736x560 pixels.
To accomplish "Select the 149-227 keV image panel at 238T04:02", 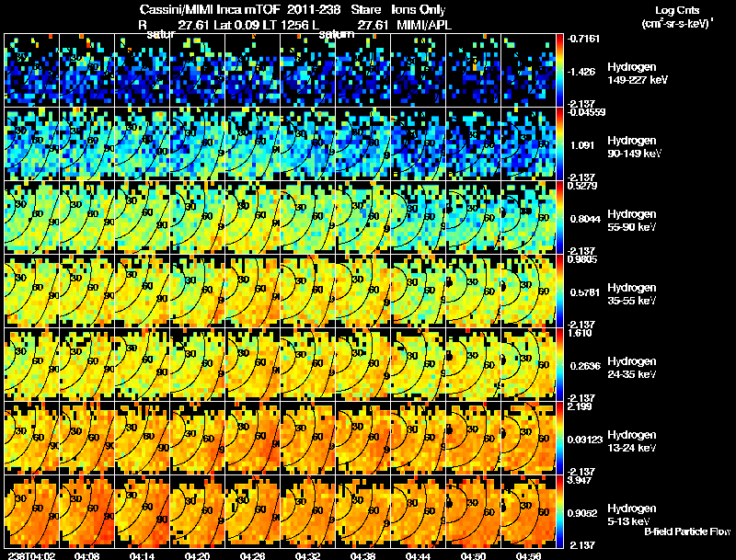I will point(31,71).
